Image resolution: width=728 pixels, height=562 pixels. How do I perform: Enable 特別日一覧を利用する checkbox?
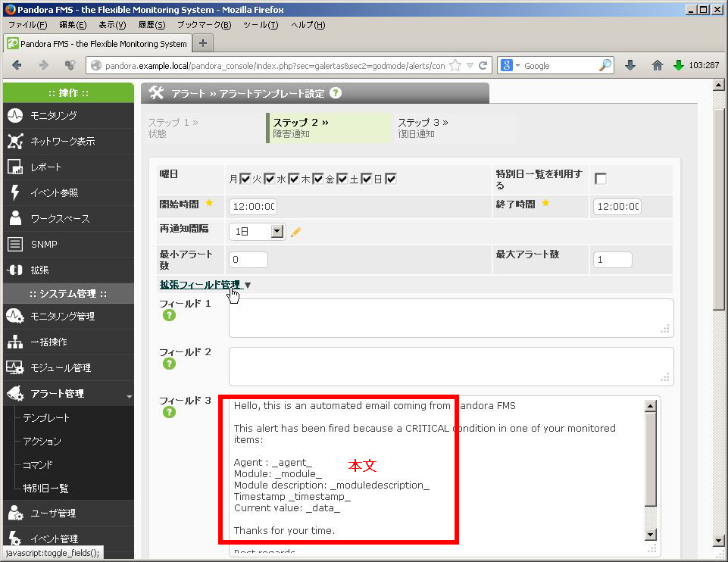coord(601,179)
